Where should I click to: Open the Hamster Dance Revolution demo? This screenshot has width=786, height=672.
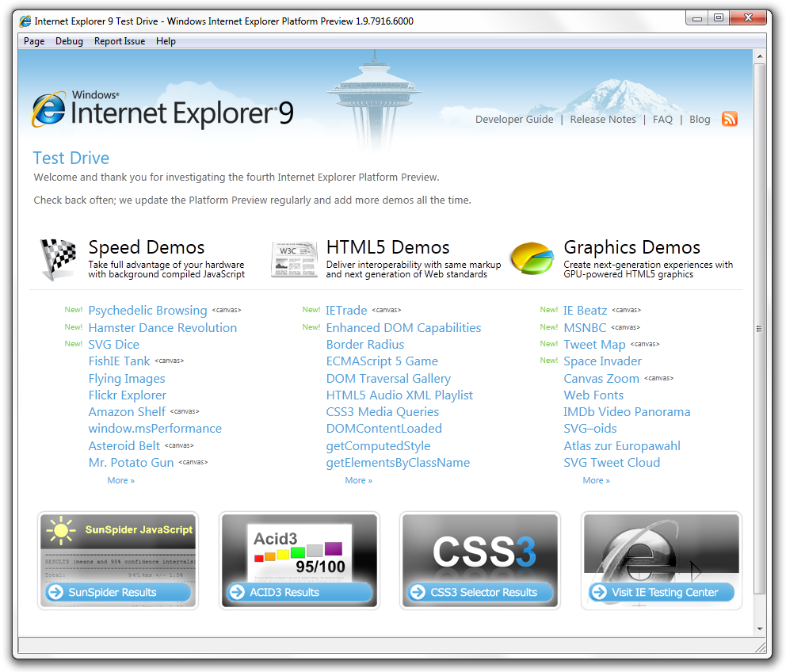coord(162,327)
